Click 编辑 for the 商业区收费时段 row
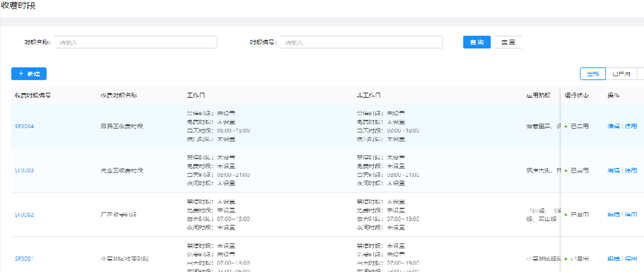The height and width of the screenshot is (272, 644). tap(613, 170)
